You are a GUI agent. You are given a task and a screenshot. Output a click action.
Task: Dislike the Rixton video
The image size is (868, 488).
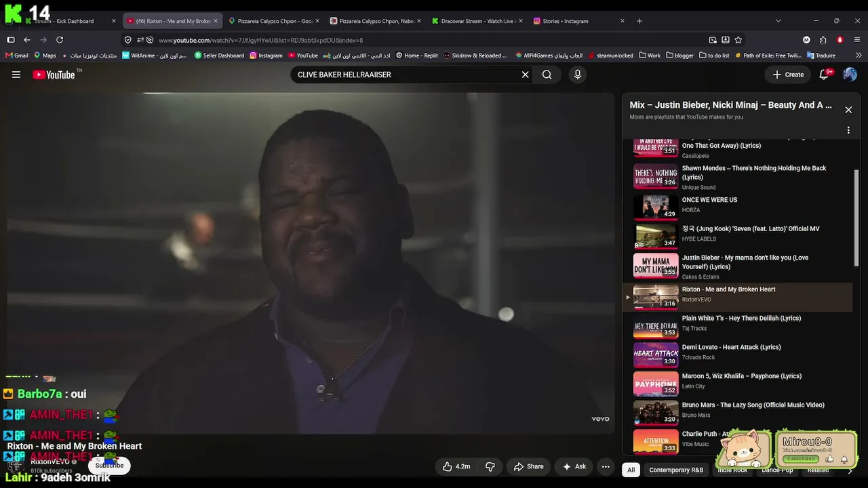tap(490, 466)
